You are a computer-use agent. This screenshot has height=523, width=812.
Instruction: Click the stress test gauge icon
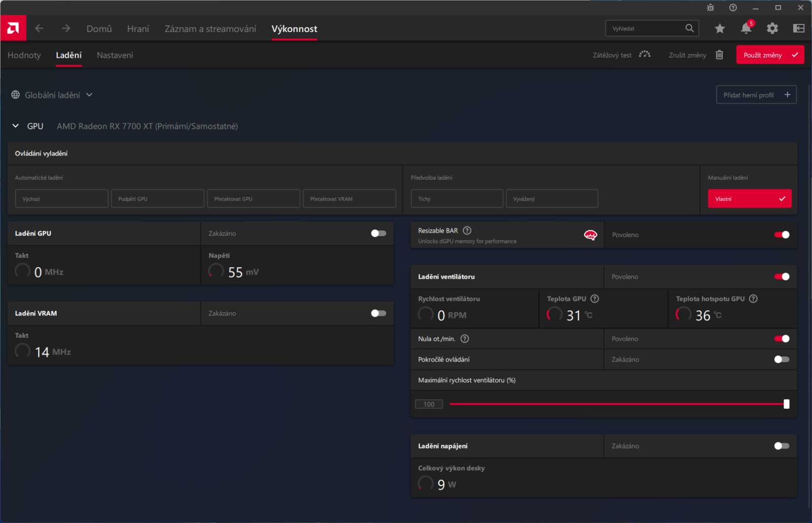(645, 54)
